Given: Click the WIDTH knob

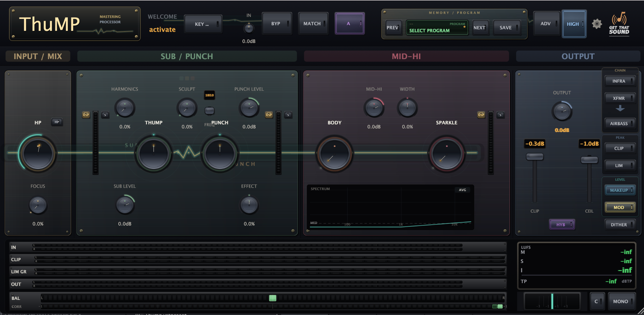Looking at the screenshot, I should (407, 108).
